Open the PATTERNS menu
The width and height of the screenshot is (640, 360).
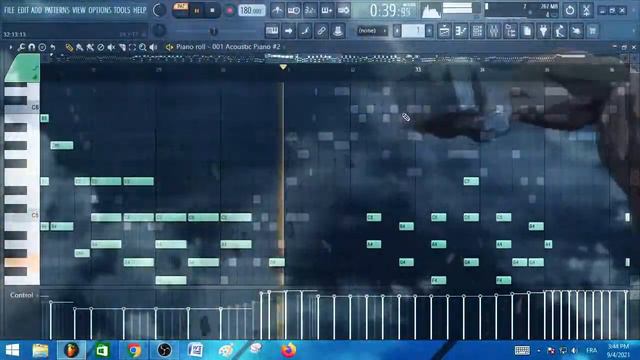tap(57, 10)
